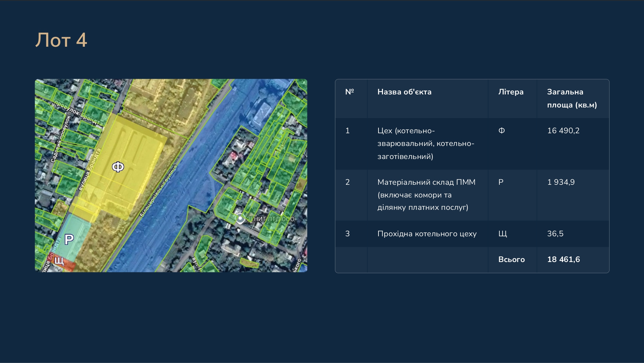The image size is (644, 363).
Task: Click the "Назва об'єкта" column header
Action: pyautogui.click(x=404, y=92)
